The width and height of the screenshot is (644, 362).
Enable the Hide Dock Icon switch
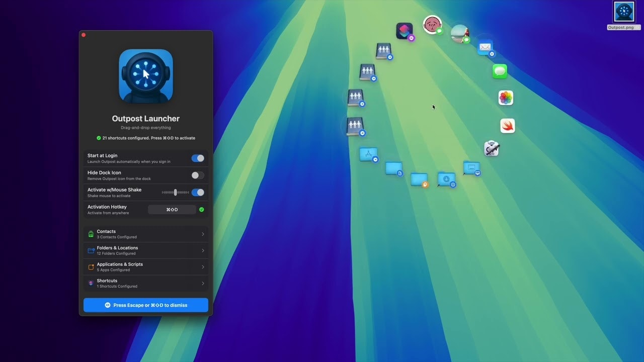pos(198,175)
